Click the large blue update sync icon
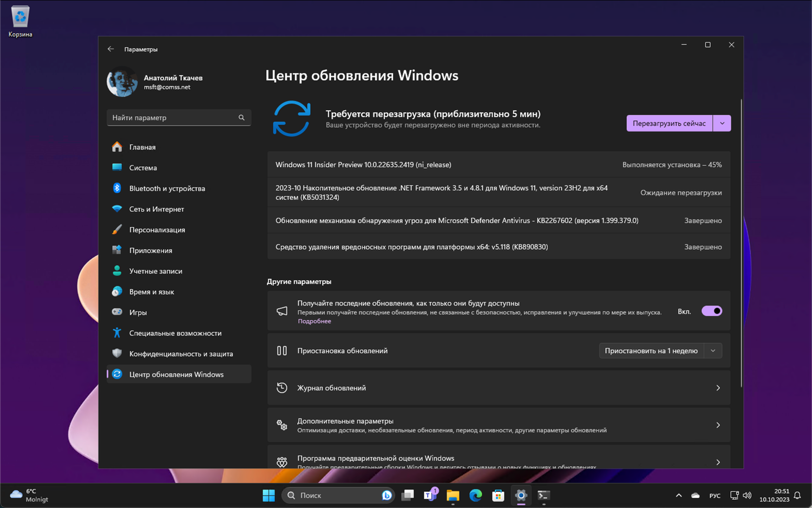The height and width of the screenshot is (508, 812). (x=292, y=119)
